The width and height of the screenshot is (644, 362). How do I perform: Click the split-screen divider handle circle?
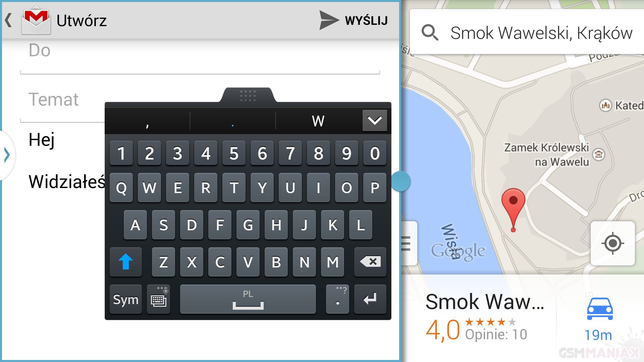[400, 181]
